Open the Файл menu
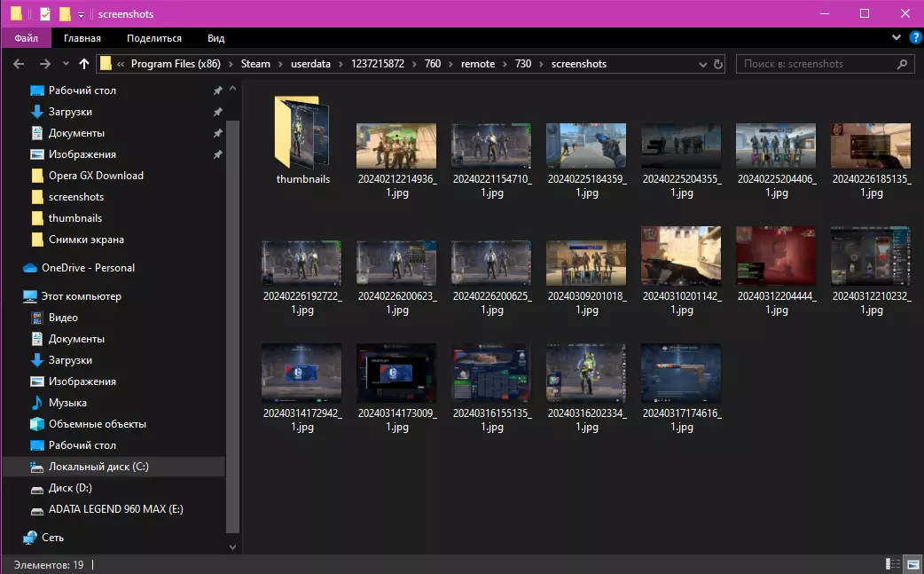The image size is (924, 574). coord(27,38)
